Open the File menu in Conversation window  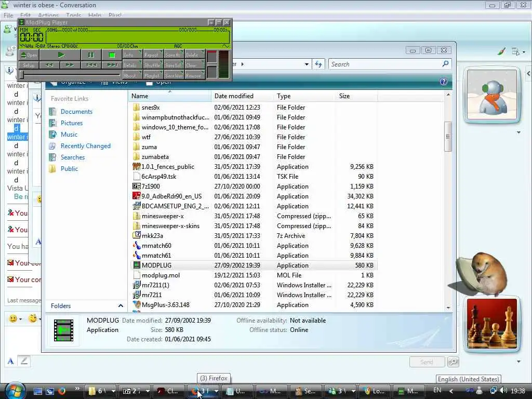pos(8,15)
